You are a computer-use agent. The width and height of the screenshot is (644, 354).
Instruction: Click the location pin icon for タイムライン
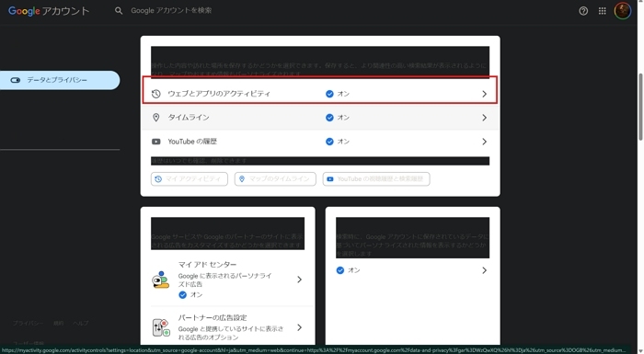tap(156, 118)
